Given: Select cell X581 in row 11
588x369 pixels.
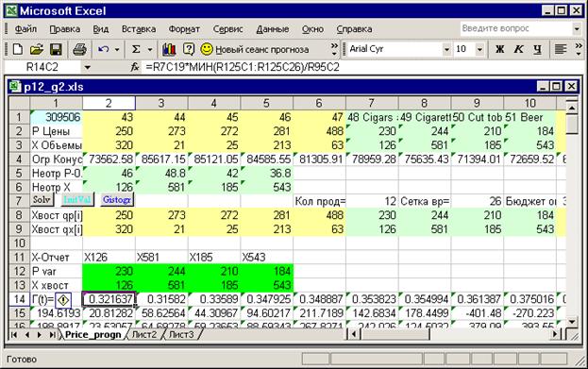Looking at the screenshot, I should coord(161,258).
